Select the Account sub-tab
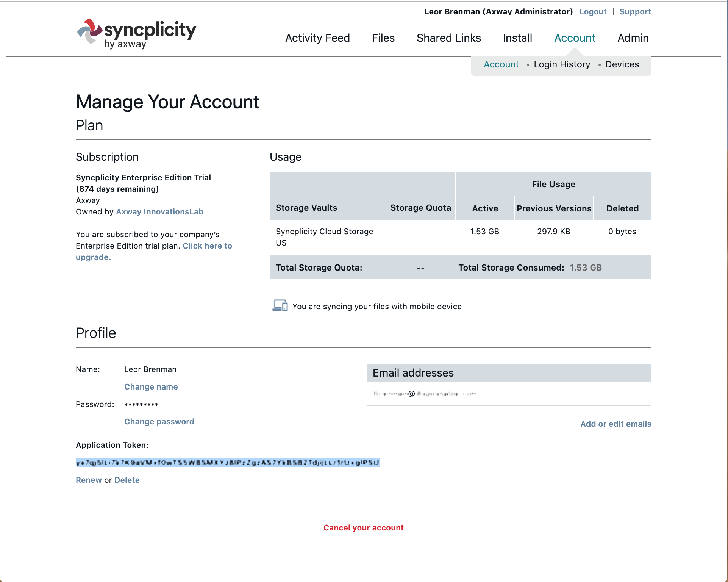 pos(501,64)
